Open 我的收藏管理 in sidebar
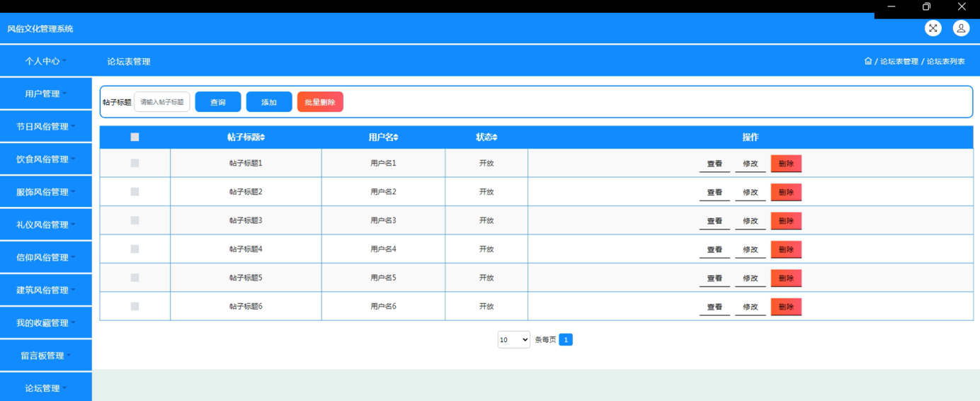980x401 pixels. coord(46,322)
